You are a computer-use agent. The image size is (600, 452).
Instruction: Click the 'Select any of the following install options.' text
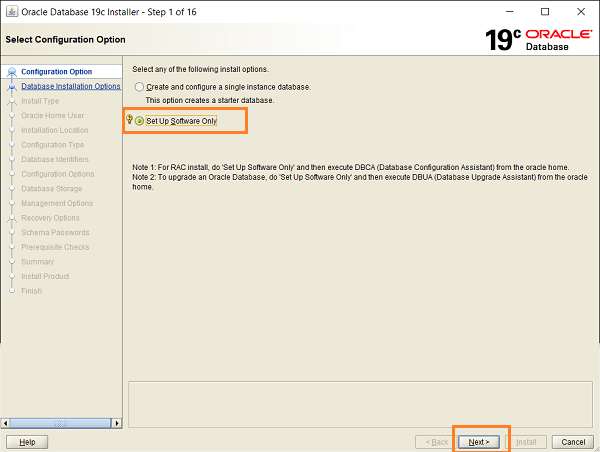click(x=201, y=69)
